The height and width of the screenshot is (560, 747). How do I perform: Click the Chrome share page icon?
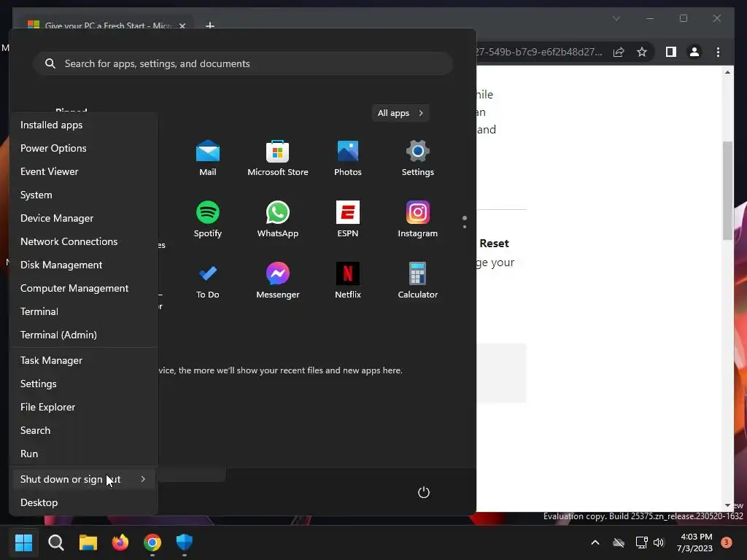(x=619, y=52)
